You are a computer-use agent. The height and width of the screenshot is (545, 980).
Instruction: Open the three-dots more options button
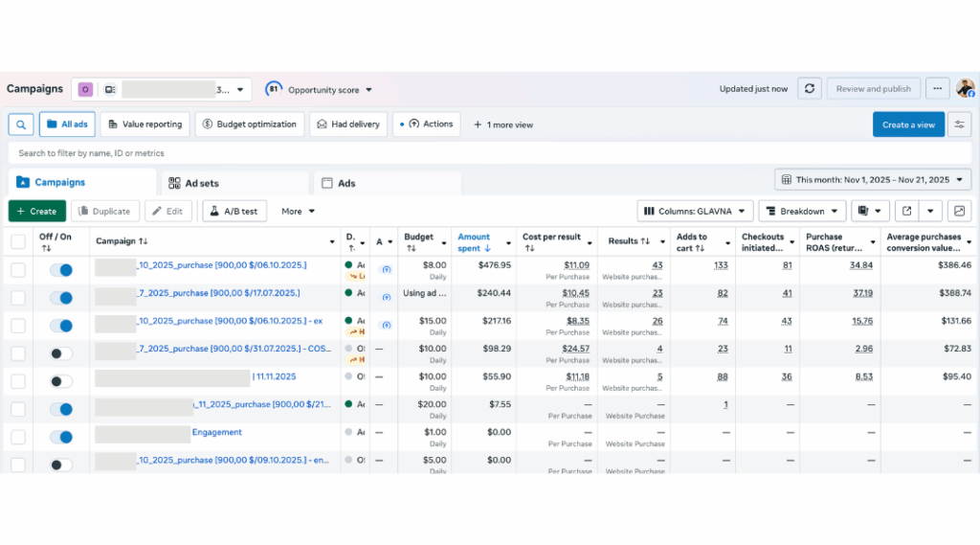click(x=938, y=89)
